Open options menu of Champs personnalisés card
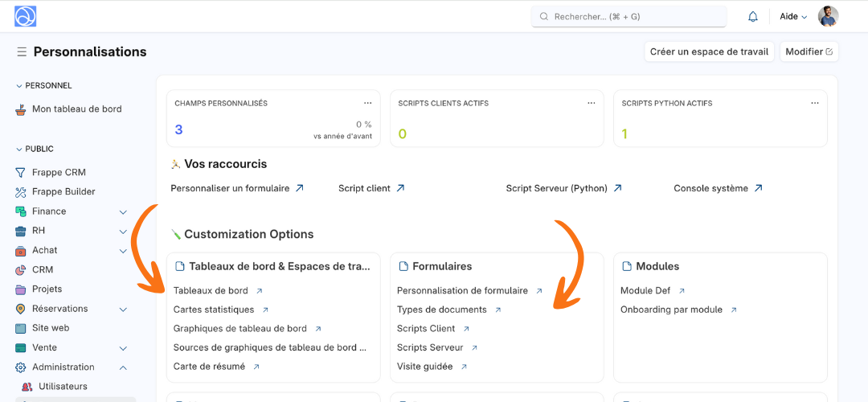The width and height of the screenshot is (868, 402). point(368,103)
